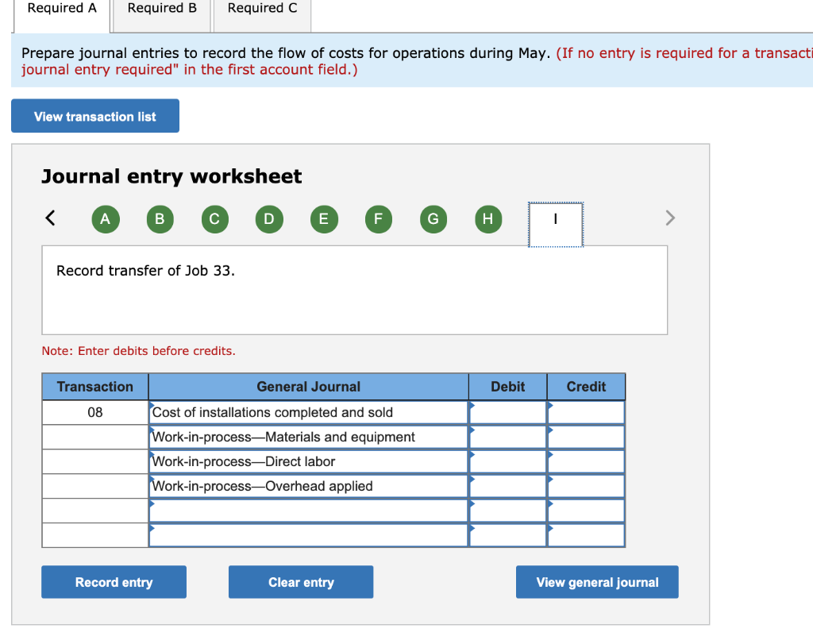Image resolution: width=813 pixels, height=644 pixels.
Task: Select journal entry step B
Action: 160,219
